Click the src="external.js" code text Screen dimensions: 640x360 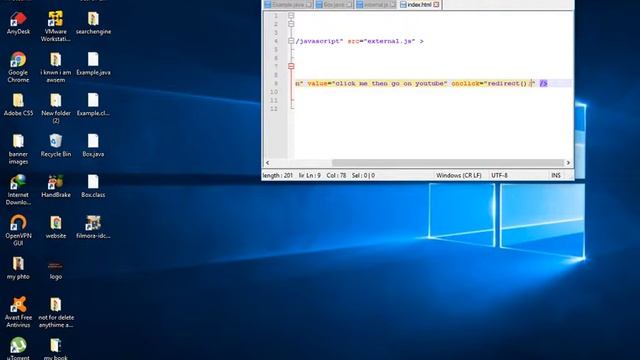point(381,41)
